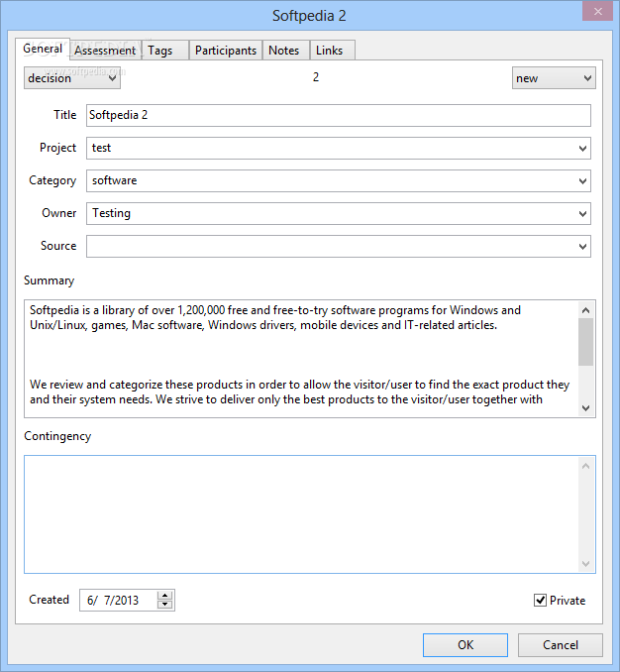
Task: Open the Notes tab
Action: [x=285, y=51]
